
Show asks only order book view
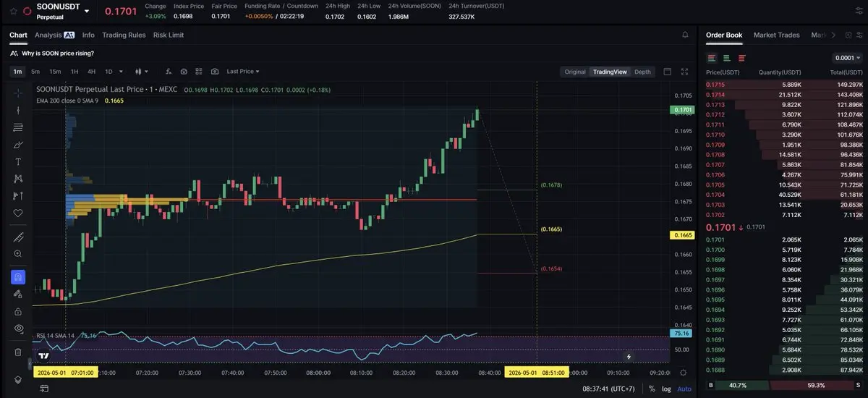pyautogui.click(x=742, y=58)
